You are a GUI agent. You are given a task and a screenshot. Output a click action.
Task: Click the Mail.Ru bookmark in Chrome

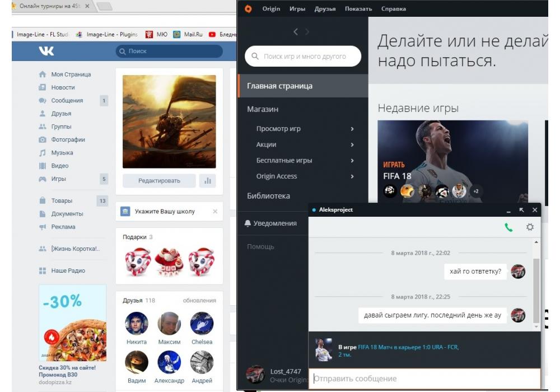[188, 34]
